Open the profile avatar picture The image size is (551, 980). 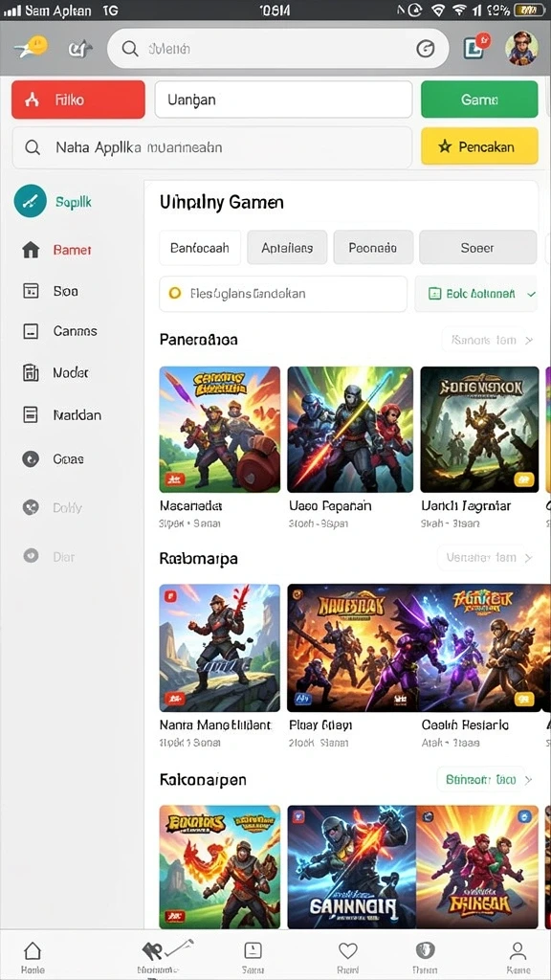pos(521,49)
